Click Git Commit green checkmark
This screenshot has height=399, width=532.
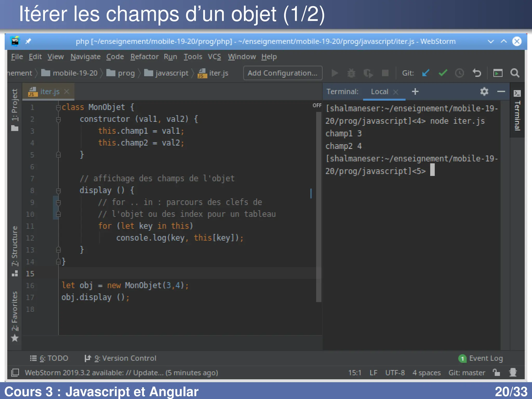click(x=443, y=73)
